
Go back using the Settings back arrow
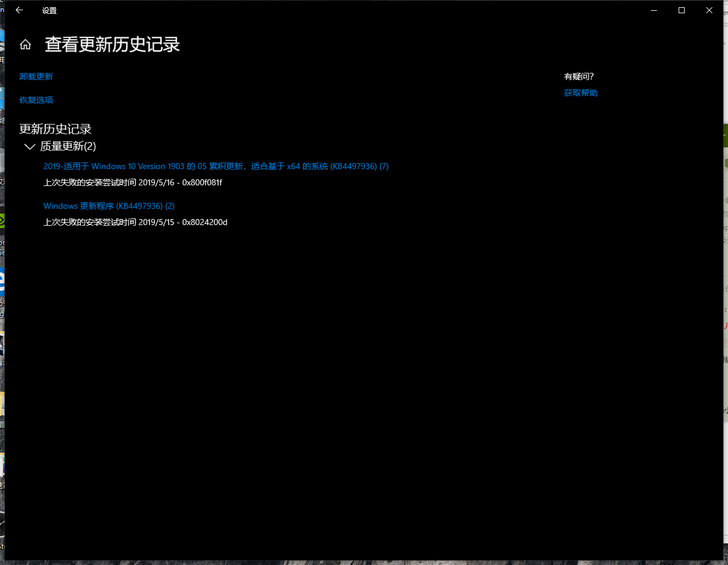[x=19, y=10]
